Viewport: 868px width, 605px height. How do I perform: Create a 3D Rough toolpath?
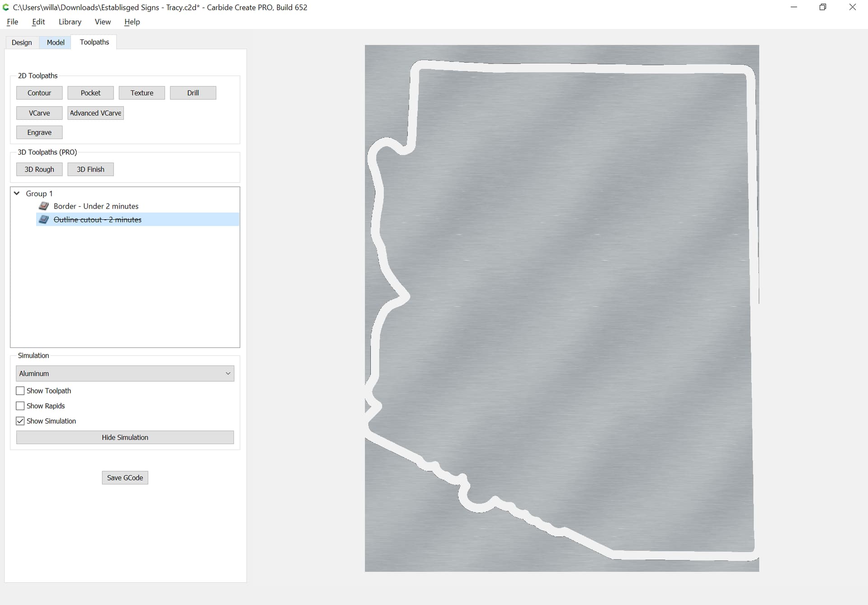[39, 169]
